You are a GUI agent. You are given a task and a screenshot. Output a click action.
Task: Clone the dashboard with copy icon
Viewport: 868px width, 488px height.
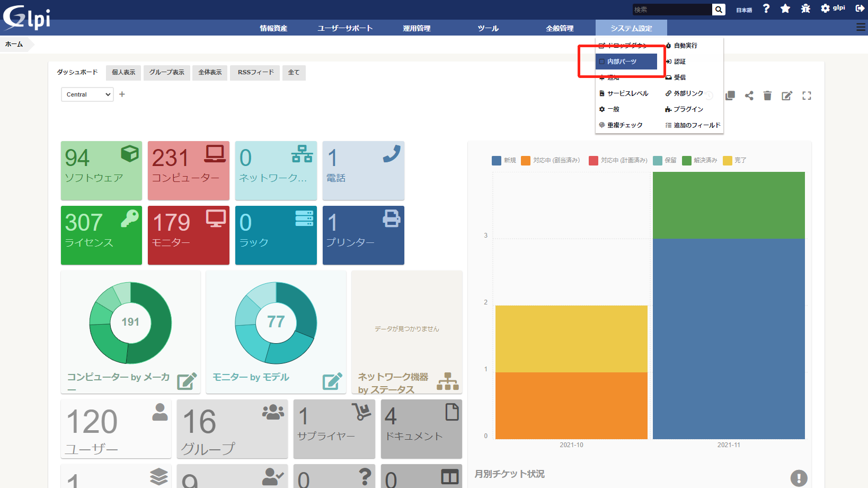click(730, 95)
